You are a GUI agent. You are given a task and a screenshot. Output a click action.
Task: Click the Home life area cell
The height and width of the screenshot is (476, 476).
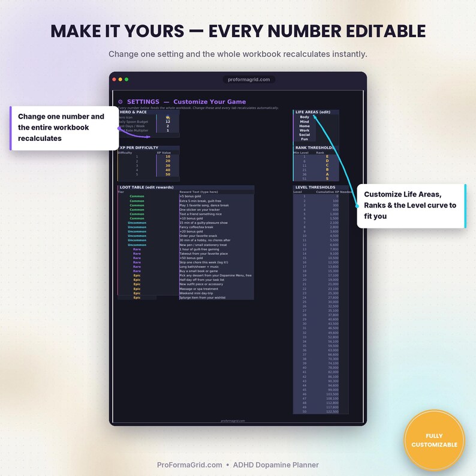click(x=305, y=126)
